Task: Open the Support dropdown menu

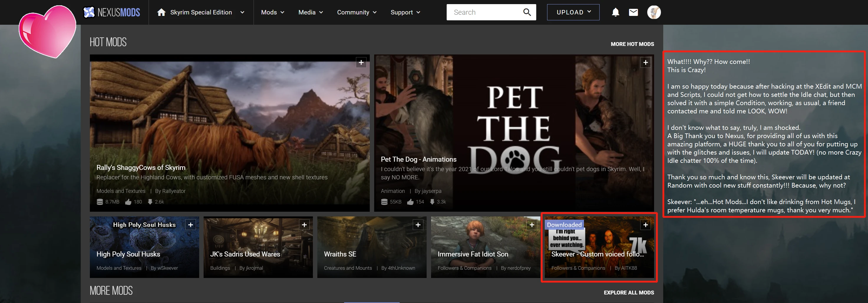Action: [x=405, y=12]
